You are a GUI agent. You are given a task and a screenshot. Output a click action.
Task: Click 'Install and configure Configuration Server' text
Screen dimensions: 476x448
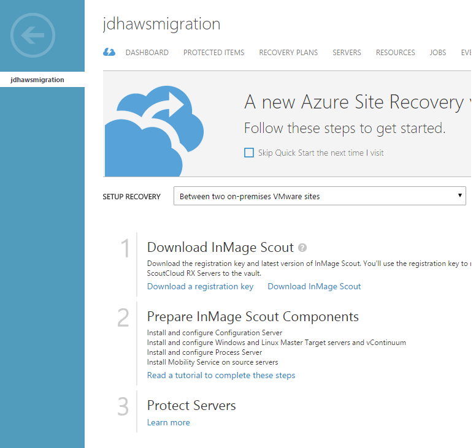click(x=215, y=333)
